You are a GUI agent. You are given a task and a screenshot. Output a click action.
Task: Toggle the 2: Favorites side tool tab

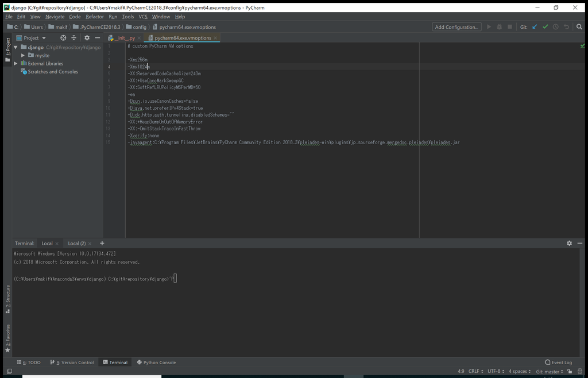(7, 338)
